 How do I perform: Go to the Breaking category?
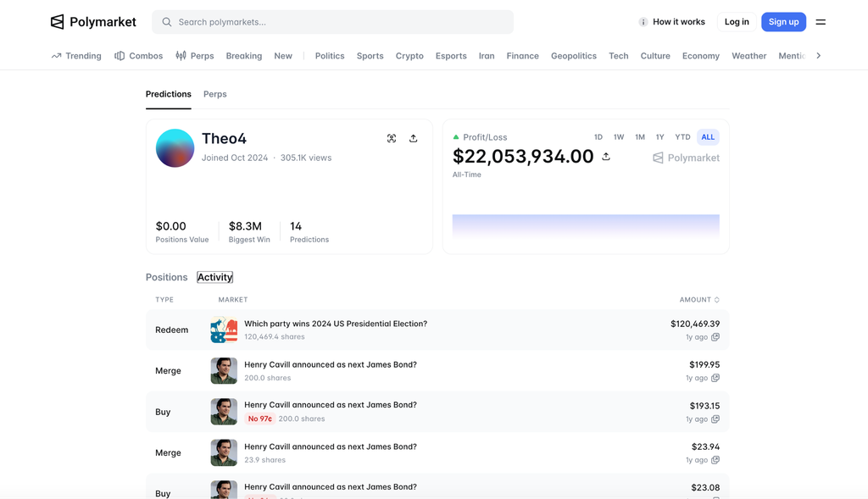(x=243, y=56)
